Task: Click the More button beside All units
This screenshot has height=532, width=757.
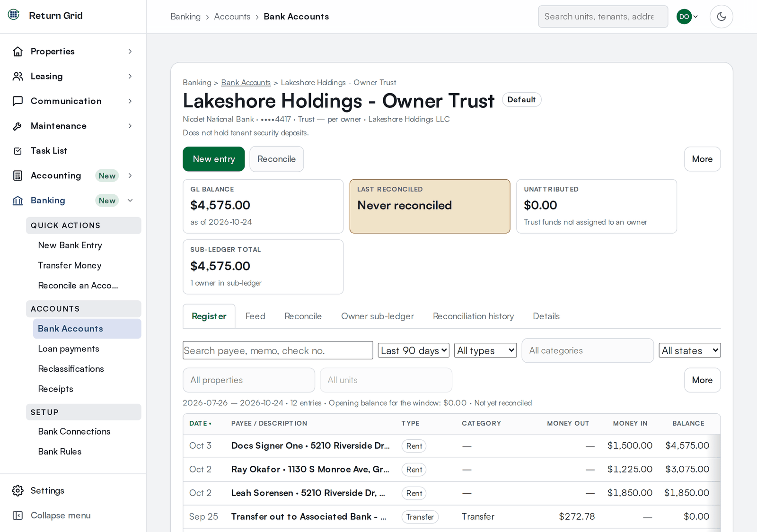Action: coord(702,380)
